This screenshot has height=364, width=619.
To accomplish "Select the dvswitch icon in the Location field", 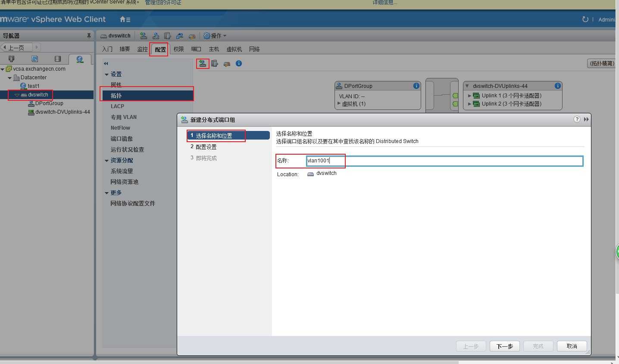I will coord(310,174).
